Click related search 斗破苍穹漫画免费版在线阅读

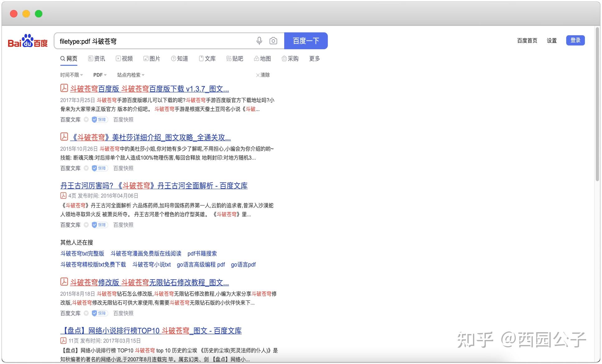point(146,254)
